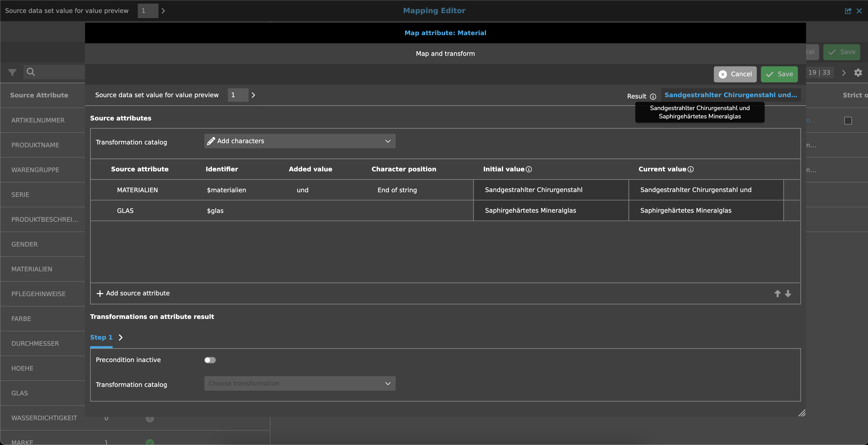Click Current value info icon
The image size is (868, 445).
pos(690,169)
